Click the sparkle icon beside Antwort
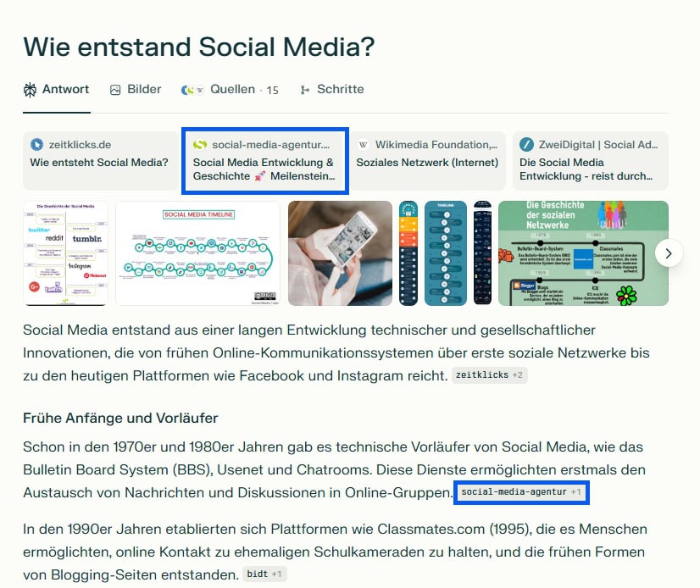This screenshot has width=700, height=588. [31, 88]
